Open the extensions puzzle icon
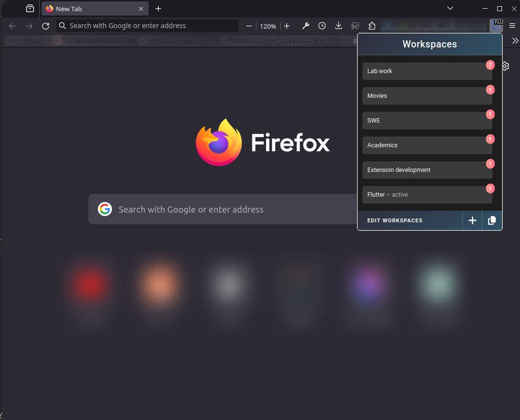This screenshot has width=520, height=420. (x=372, y=26)
